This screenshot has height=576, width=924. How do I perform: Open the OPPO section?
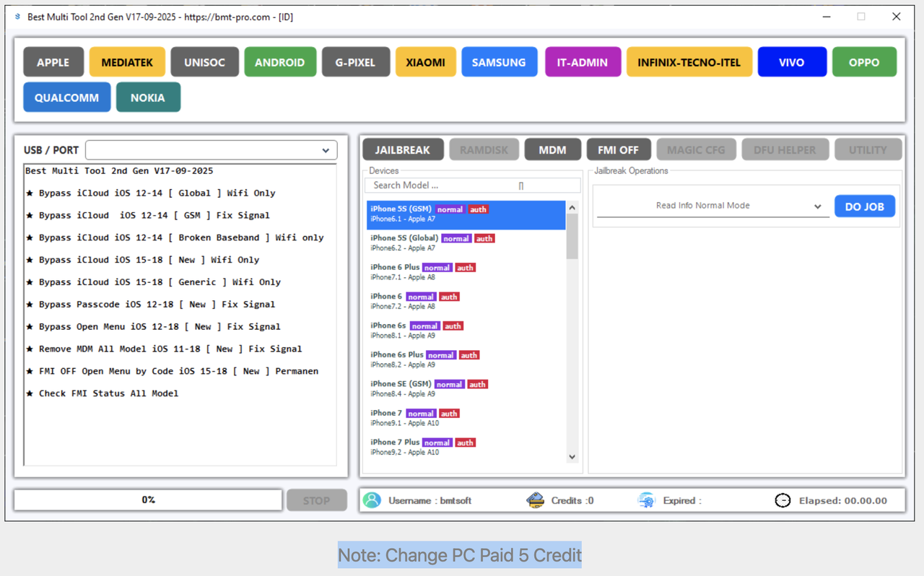pyautogui.click(x=864, y=62)
